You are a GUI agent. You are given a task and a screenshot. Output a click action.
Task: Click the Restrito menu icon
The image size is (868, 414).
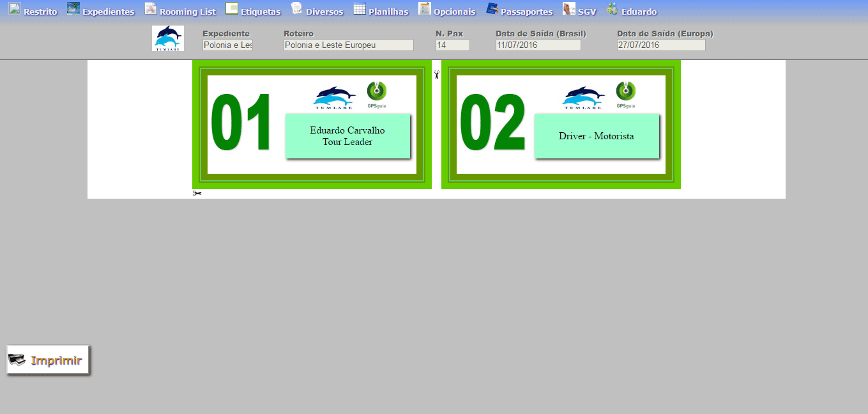[x=15, y=8]
